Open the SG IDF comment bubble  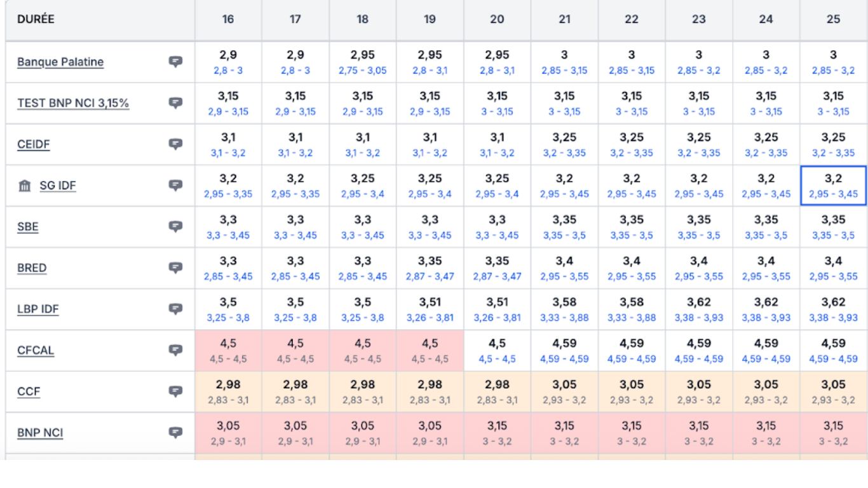coord(175,186)
